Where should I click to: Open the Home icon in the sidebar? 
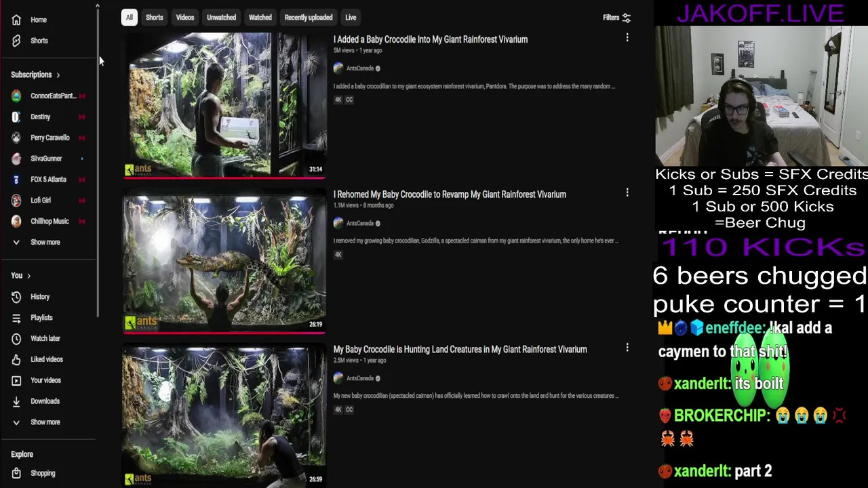16,20
